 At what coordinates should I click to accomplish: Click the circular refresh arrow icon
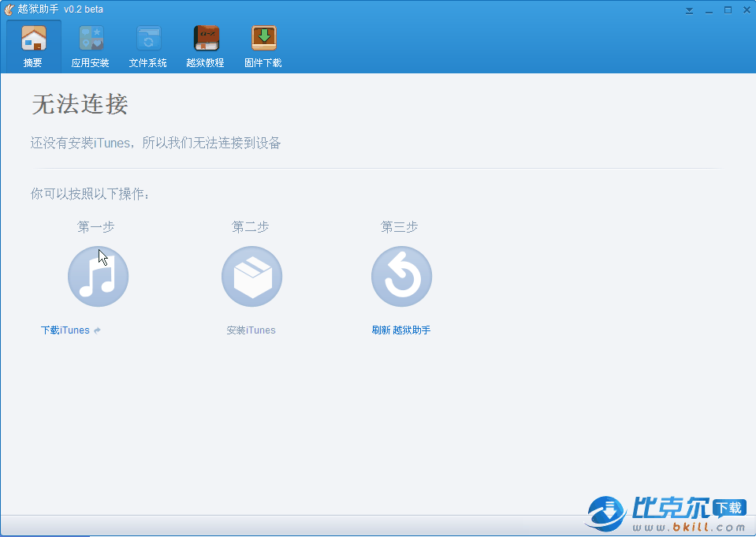[401, 277]
